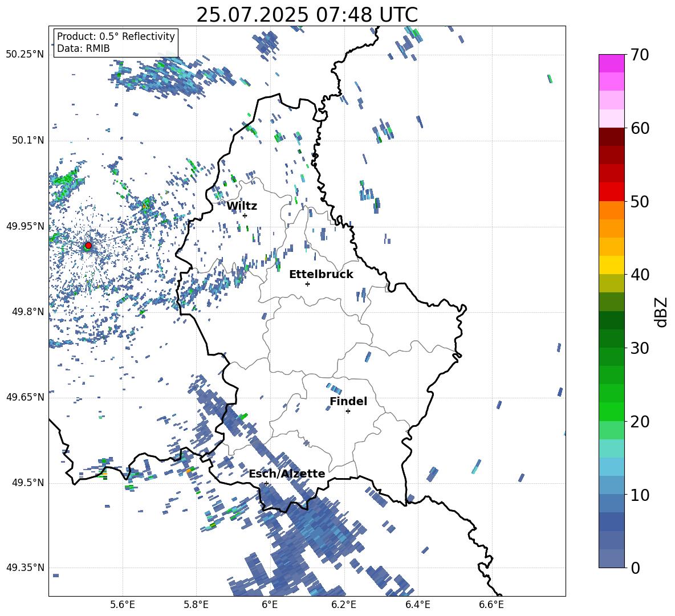Click the latitude label 50.25°N
This screenshot has width=675, height=616.
[25, 55]
